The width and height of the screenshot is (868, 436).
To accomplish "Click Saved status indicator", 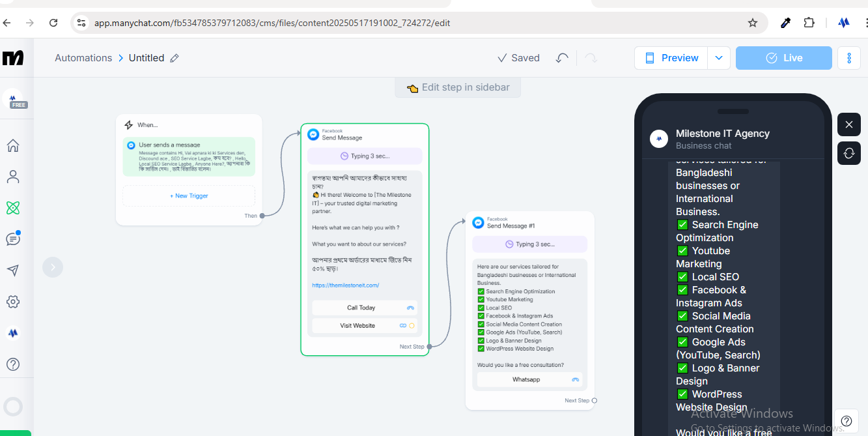I will [518, 58].
